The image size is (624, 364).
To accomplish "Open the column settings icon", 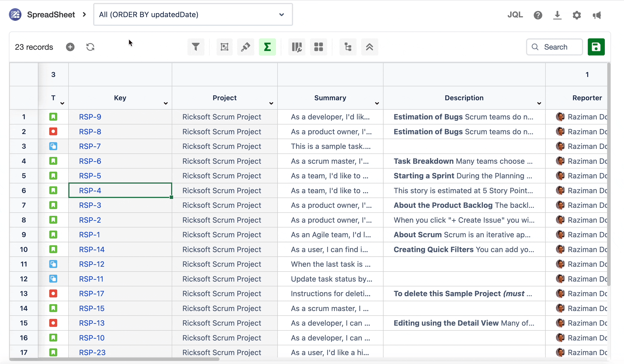I will point(296,47).
